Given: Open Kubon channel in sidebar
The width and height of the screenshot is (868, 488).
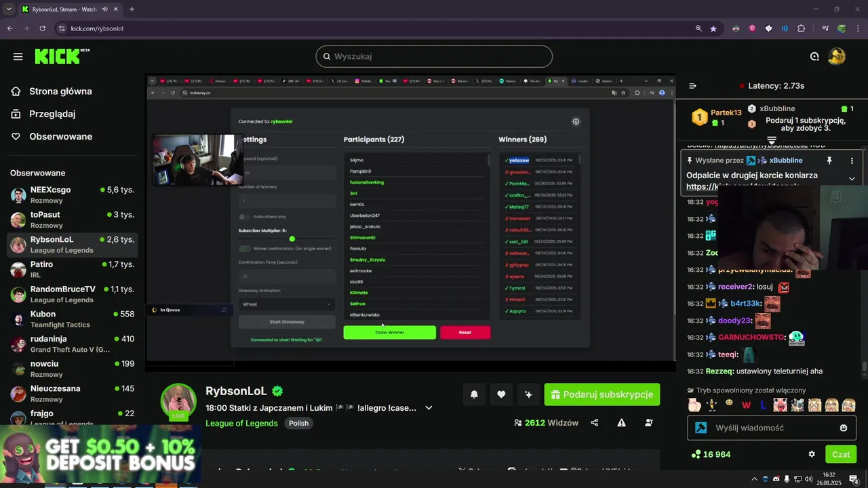Looking at the screenshot, I should click(73, 319).
